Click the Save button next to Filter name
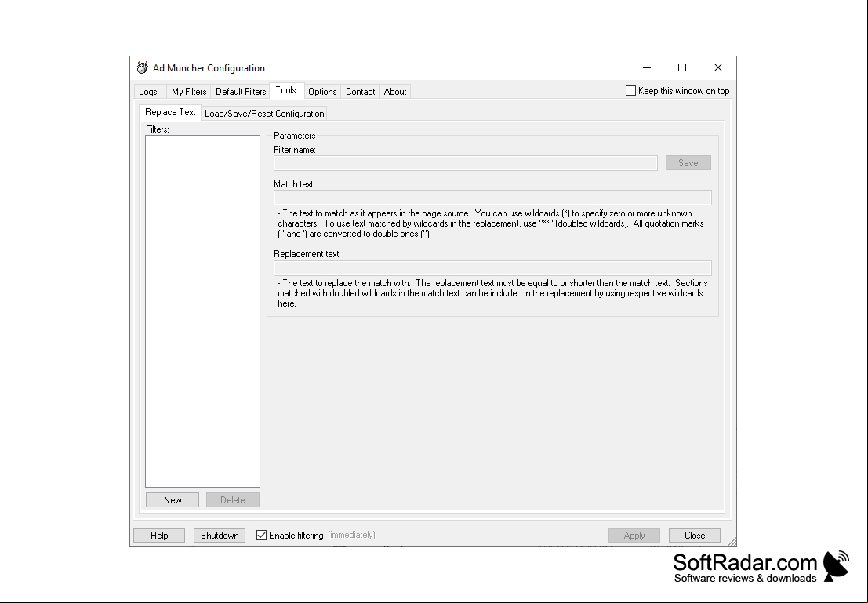Image resolution: width=868 pixels, height=603 pixels. pyautogui.click(x=688, y=163)
